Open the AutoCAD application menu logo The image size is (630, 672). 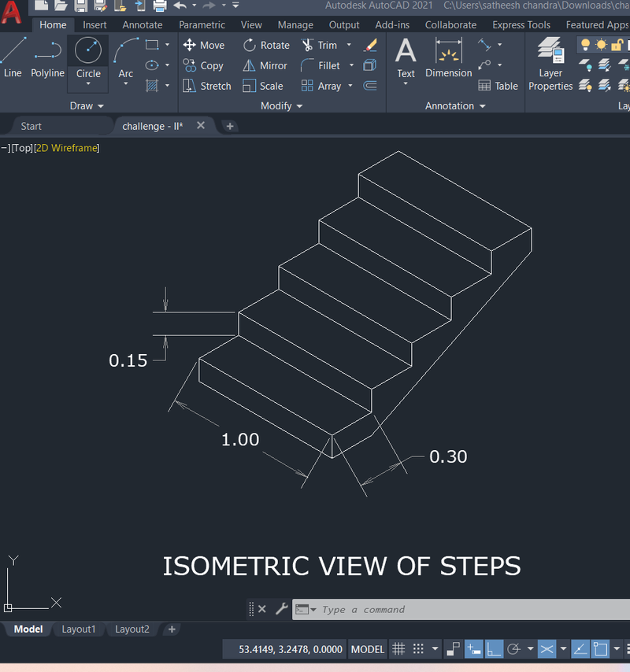[x=12, y=12]
